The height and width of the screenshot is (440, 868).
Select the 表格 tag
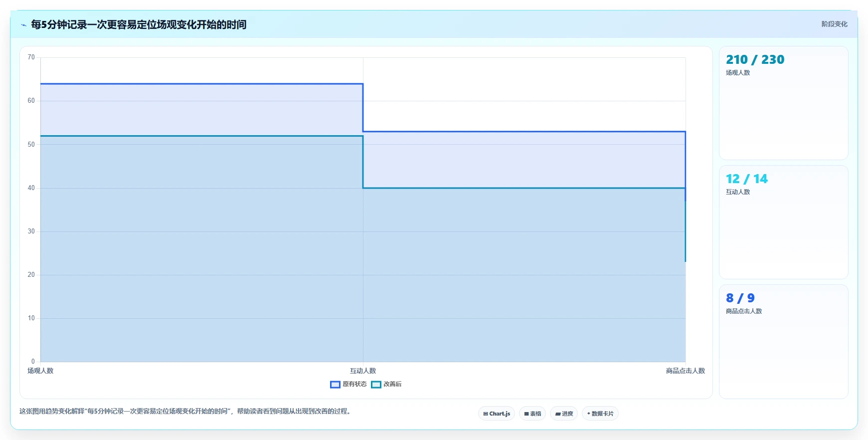(532, 414)
